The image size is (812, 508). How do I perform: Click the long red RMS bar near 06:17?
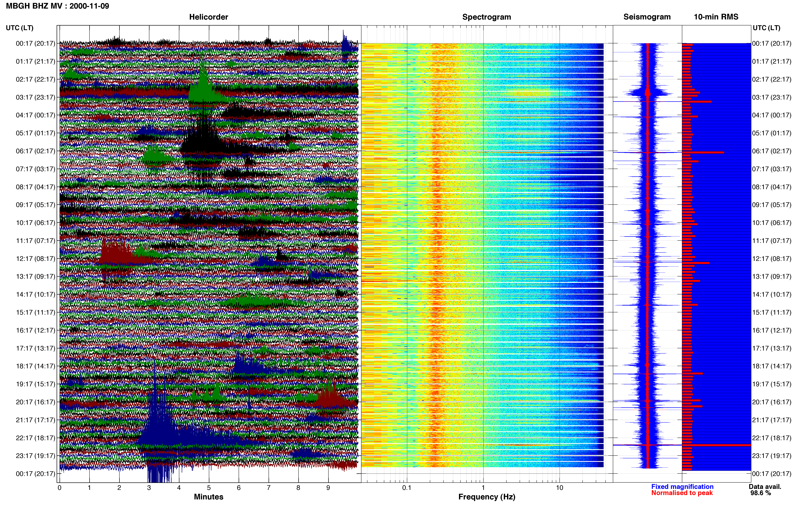pos(703,153)
